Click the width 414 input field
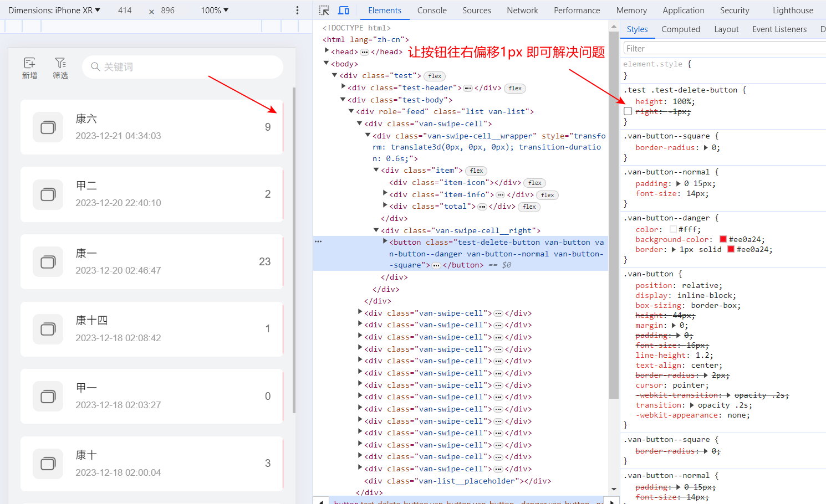This screenshot has width=826, height=504. pyautogui.click(x=125, y=11)
